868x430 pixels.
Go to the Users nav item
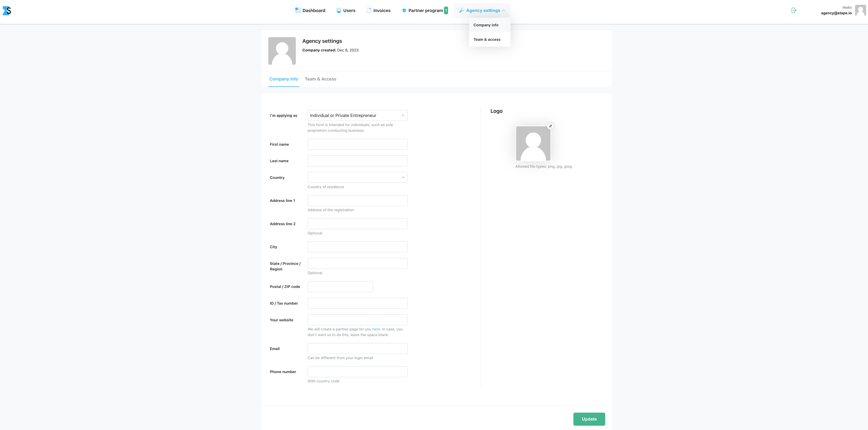click(x=346, y=10)
